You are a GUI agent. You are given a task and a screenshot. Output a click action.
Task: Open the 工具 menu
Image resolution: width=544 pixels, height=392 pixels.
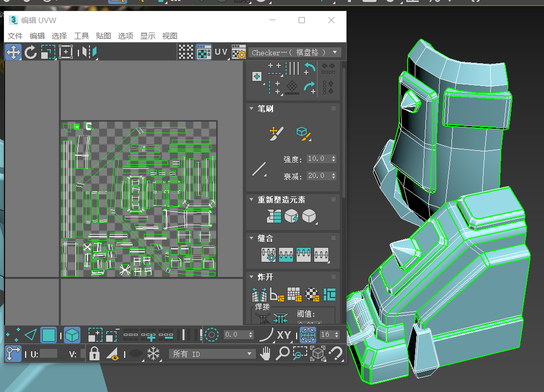coord(81,36)
